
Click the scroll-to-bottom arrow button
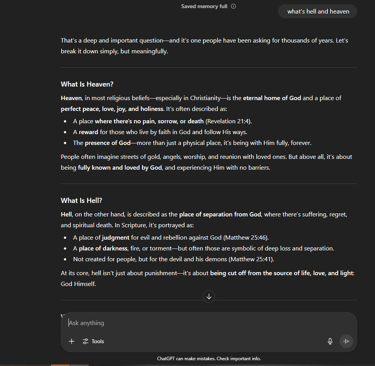coord(209,296)
